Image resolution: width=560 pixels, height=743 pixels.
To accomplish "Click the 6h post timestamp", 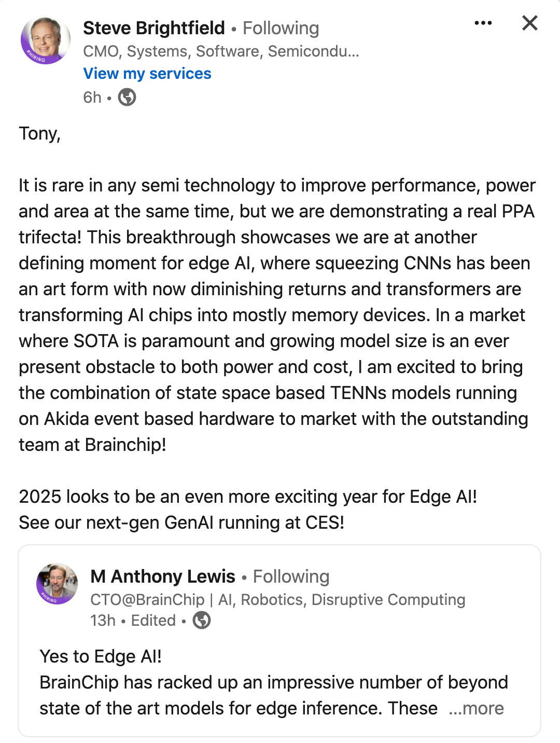I will [92, 97].
